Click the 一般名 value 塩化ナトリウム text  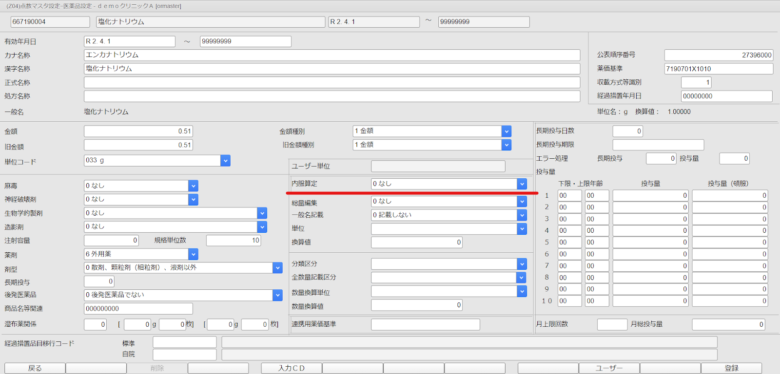106,112
